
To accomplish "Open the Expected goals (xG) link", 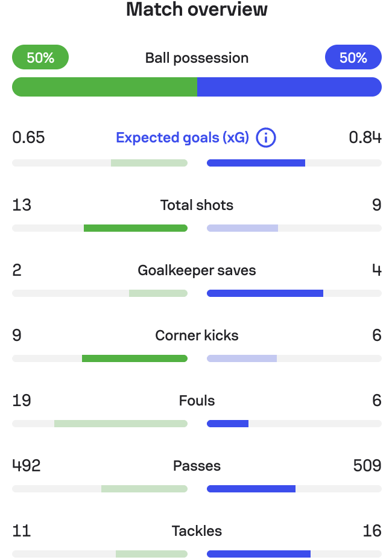I will (182, 138).
